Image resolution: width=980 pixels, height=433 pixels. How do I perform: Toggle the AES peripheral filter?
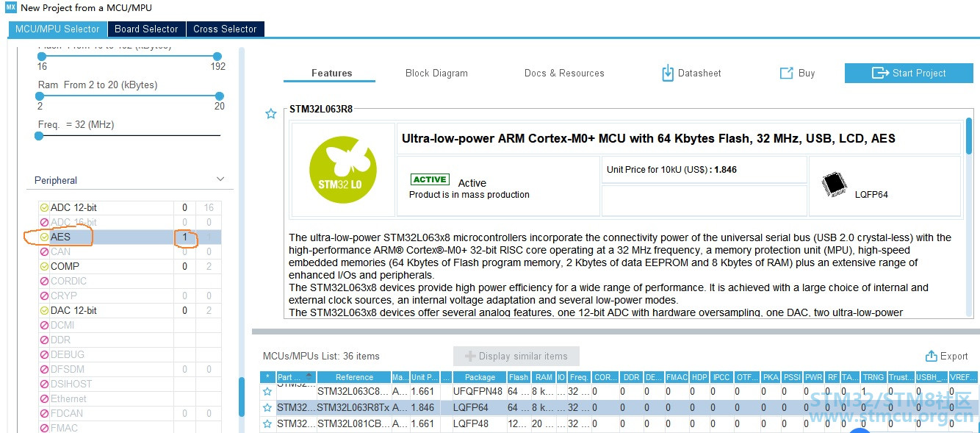(x=44, y=237)
